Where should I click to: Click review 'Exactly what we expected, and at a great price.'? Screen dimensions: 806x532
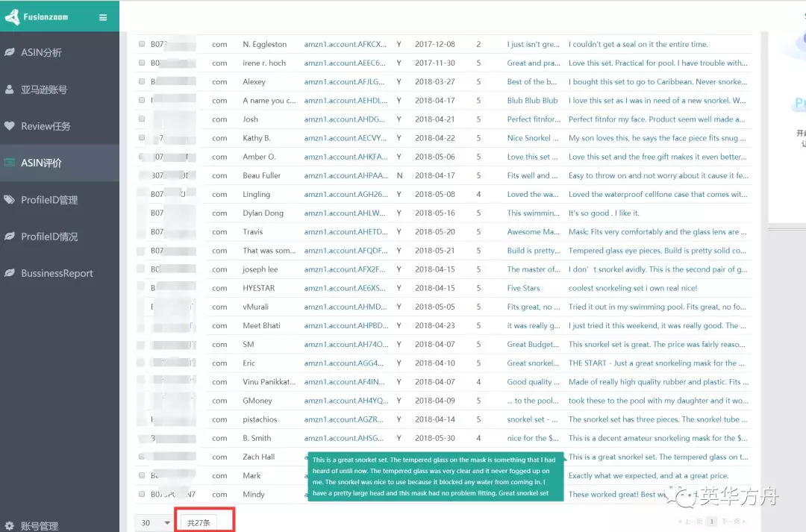(649, 475)
